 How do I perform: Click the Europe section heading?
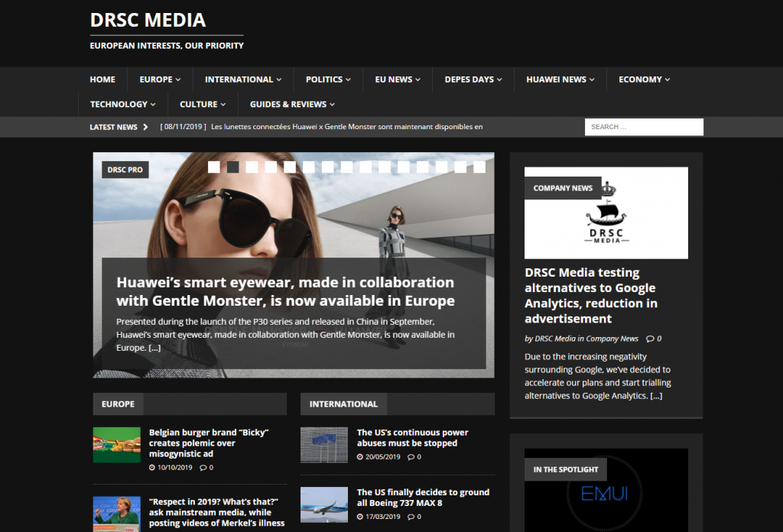[x=118, y=404]
